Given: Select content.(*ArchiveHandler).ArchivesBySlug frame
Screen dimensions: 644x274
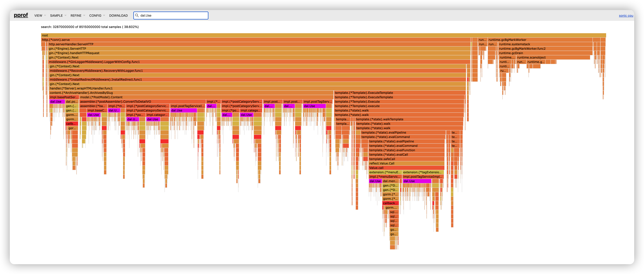Looking at the screenshot, I should 191,93.
